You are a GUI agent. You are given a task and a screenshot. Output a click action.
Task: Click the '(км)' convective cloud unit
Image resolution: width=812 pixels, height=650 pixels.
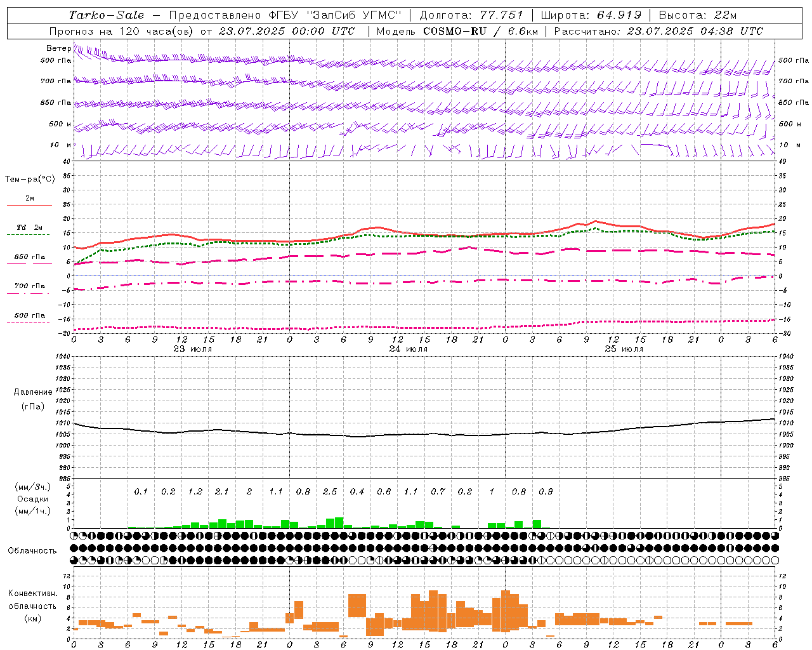click(33, 618)
